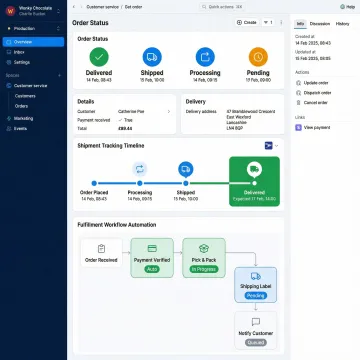Click the Customer service space icon

tap(9, 86)
